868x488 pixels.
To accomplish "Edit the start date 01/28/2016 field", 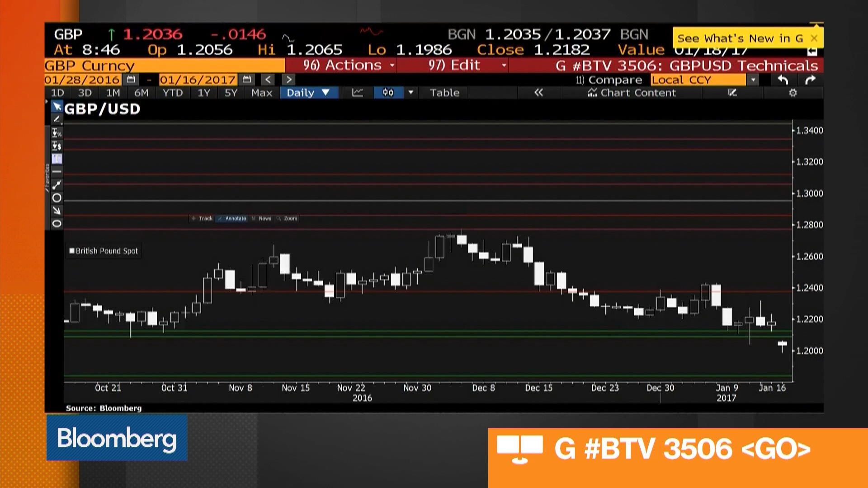I will (82, 80).
